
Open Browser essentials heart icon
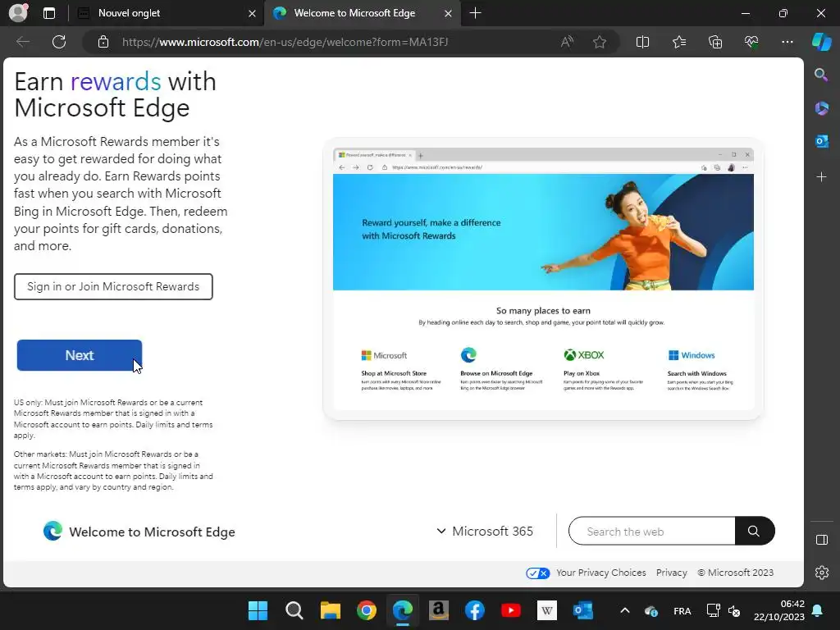[x=751, y=42]
